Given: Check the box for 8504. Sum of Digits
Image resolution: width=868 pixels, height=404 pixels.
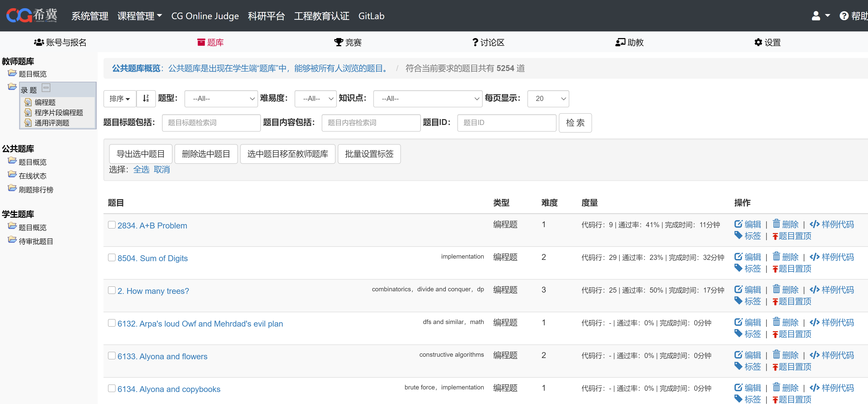Looking at the screenshot, I should pos(111,257).
